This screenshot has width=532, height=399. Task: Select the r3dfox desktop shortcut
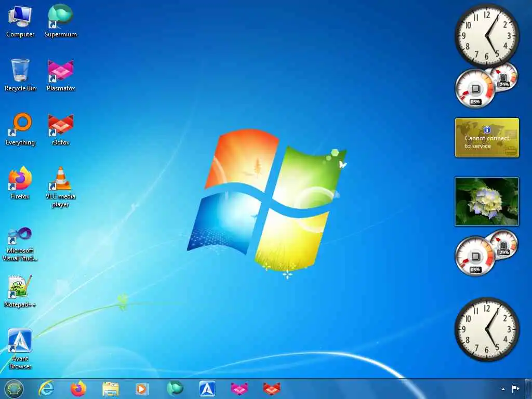click(x=61, y=129)
